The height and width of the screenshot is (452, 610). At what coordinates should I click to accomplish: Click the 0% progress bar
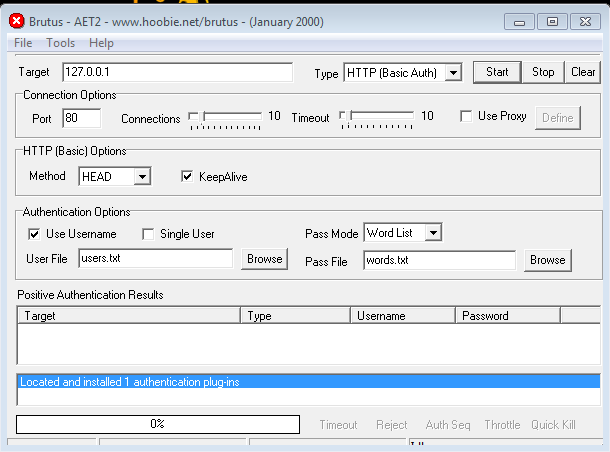[x=158, y=424]
